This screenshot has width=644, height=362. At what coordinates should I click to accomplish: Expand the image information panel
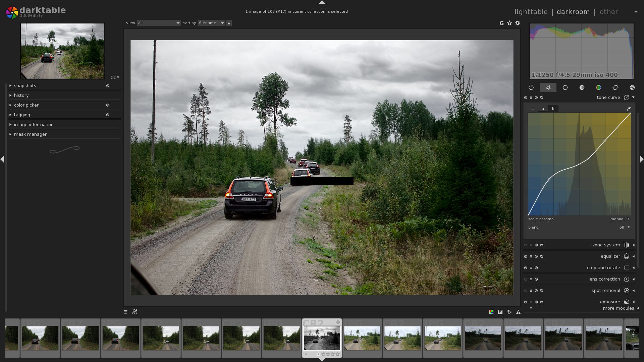[64, 125]
